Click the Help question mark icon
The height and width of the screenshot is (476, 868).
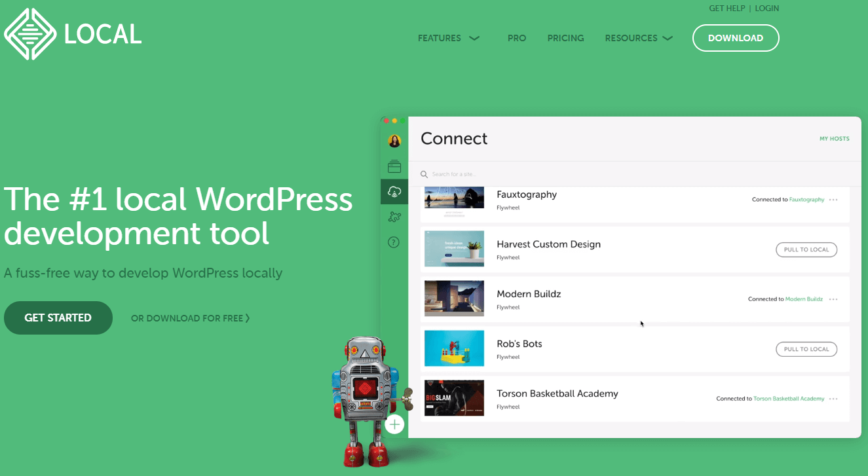coord(394,242)
